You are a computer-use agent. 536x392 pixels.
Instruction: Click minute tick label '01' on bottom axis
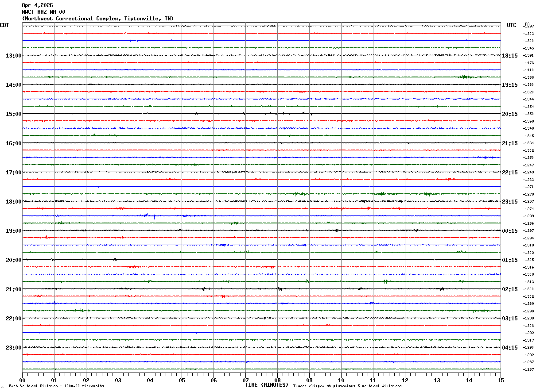point(54,380)
